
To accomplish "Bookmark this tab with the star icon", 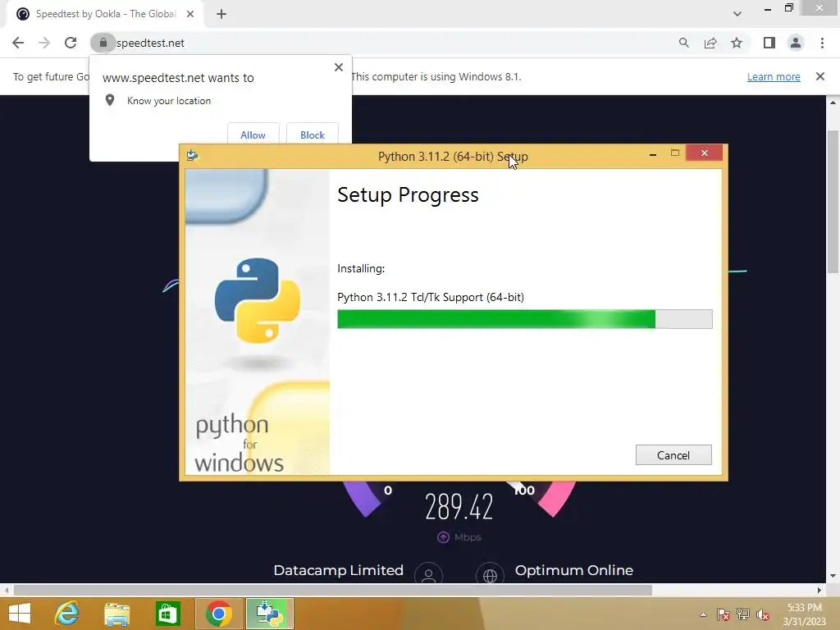I will point(737,43).
